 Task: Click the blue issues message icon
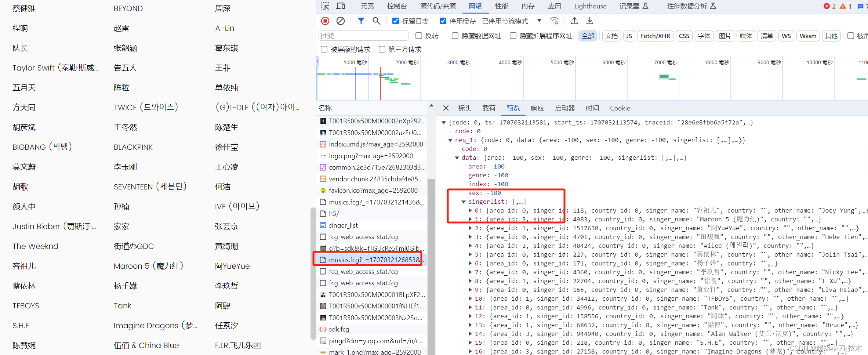tap(860, 6)
